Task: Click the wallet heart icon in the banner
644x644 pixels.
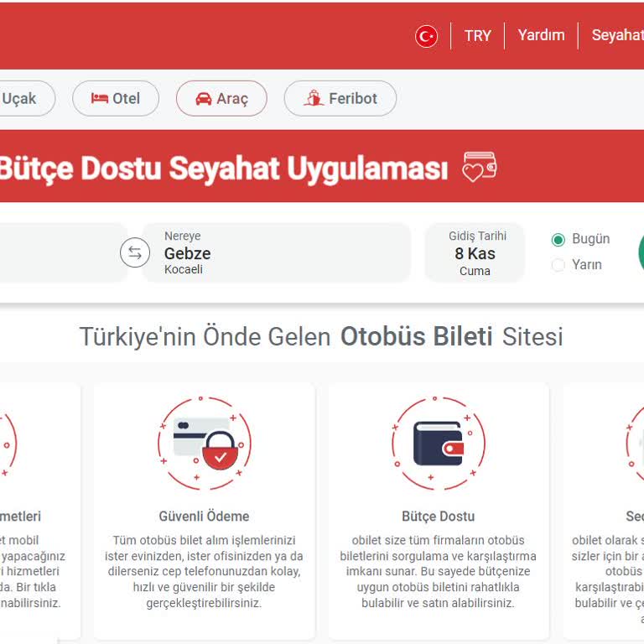Action: (480, 167)
